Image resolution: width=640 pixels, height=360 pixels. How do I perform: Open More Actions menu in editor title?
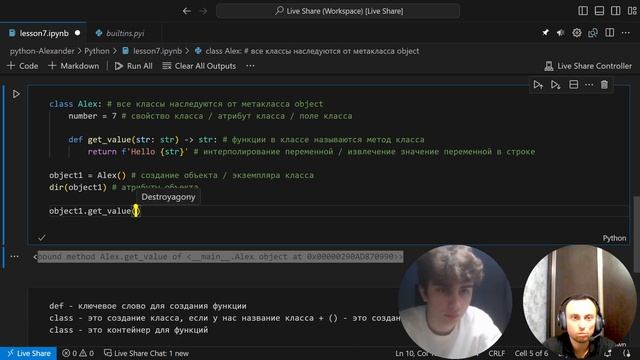(x=626, y=33)
